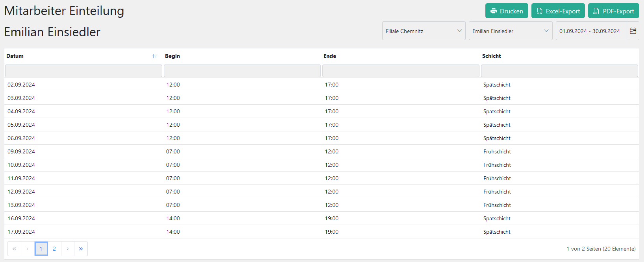Click 17:00 end in 02.09.2024 row
Screen dimensions: 644x262
click(x=331, y=85)
